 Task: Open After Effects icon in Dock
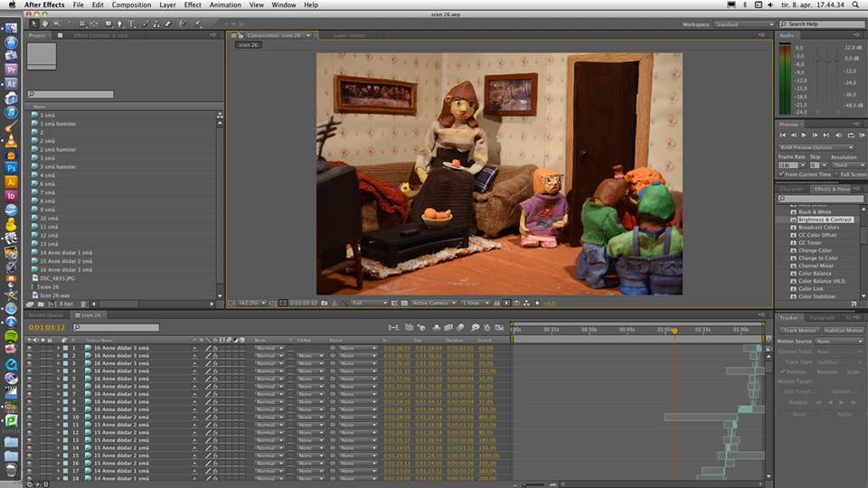click(x=12, y=83)
